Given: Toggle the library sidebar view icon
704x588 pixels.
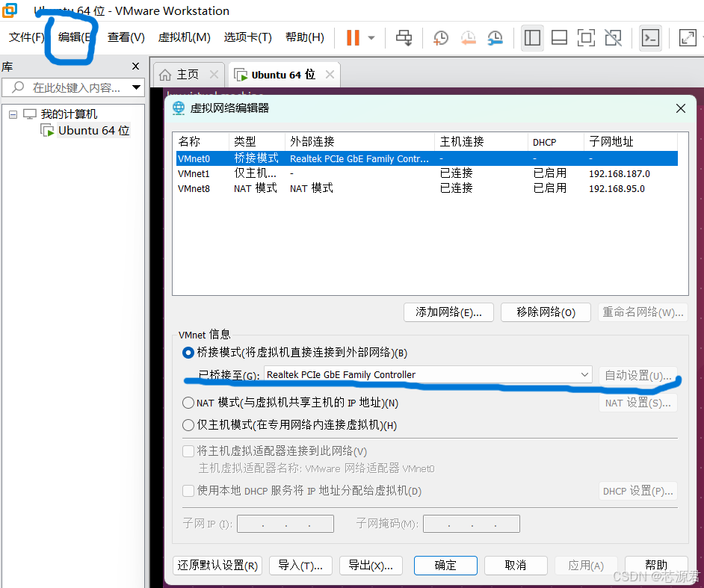Looking at the screenshot, I should [x=532, y=37].
